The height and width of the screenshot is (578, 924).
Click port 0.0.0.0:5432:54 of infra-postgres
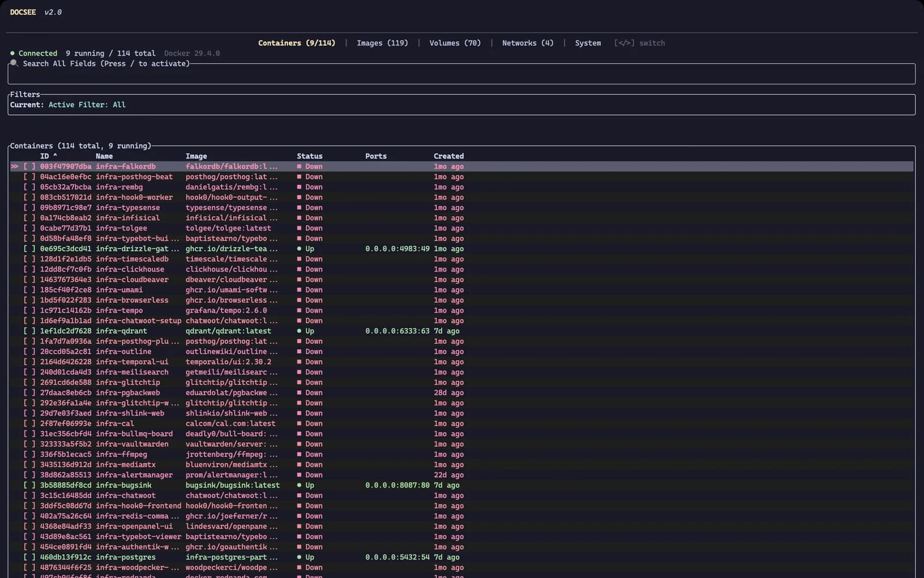point(397,557)
